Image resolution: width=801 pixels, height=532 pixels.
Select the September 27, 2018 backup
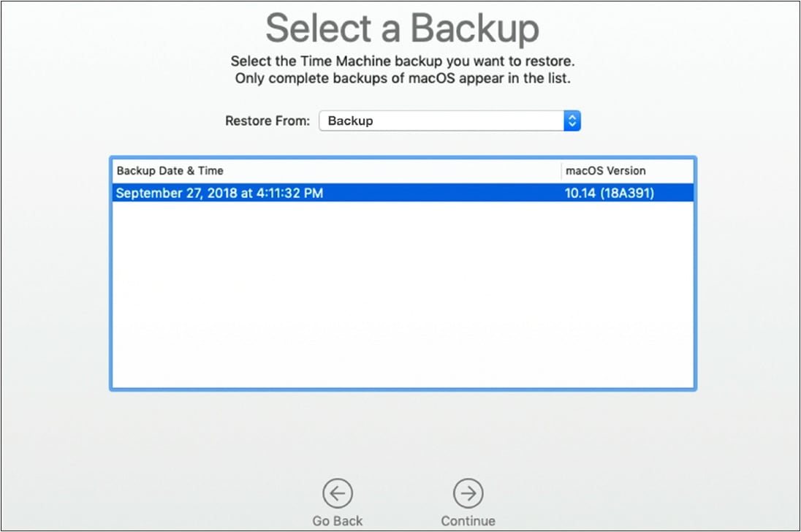tap(219, 193)
